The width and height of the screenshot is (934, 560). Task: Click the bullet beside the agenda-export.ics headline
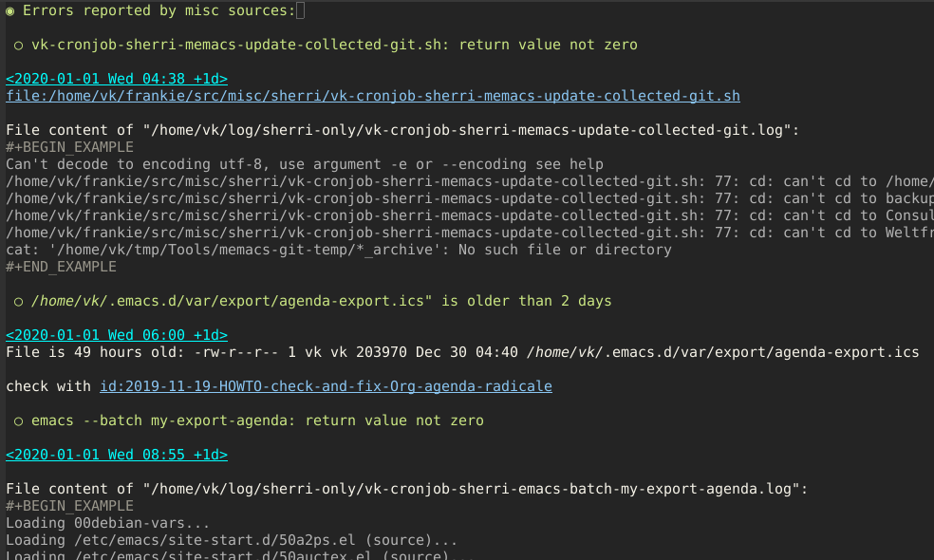17,300
